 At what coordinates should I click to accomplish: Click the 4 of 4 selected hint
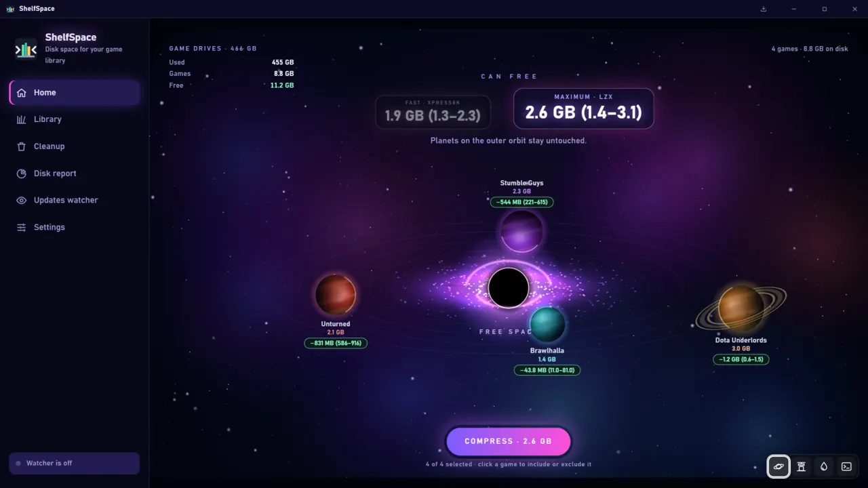[509, 464]
